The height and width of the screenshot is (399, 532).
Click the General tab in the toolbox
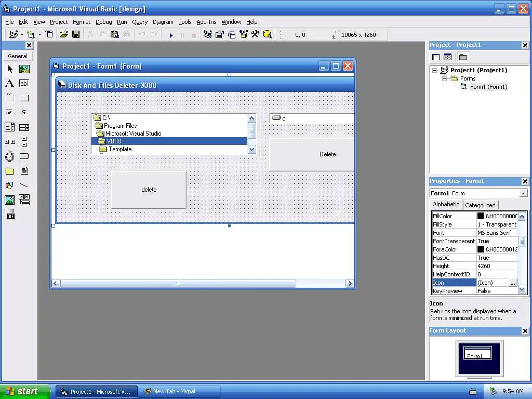coord(18,56)
